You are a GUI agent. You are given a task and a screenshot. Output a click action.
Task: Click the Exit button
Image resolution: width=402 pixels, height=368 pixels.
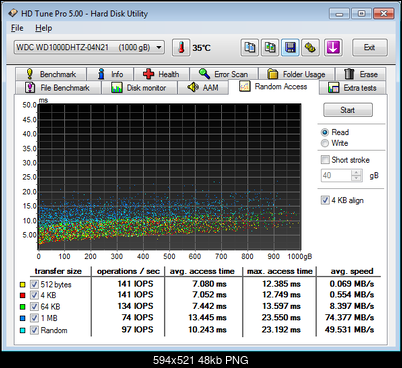(x=370, y=47)
